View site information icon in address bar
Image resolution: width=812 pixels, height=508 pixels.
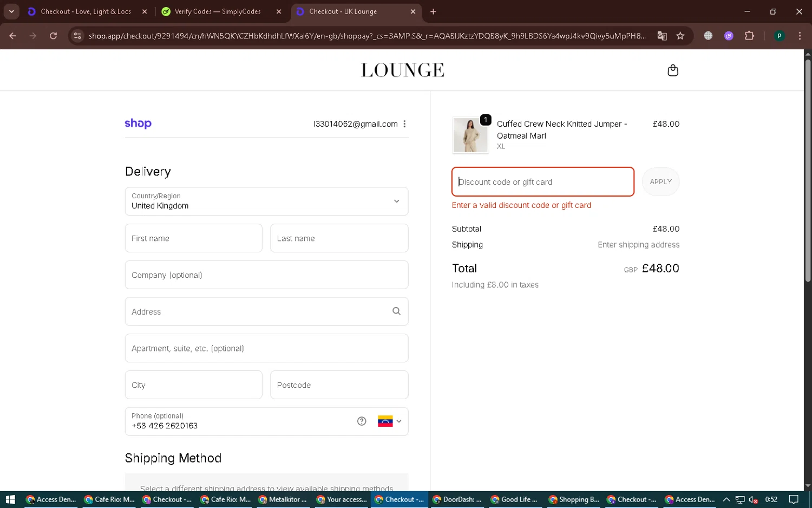77,36
